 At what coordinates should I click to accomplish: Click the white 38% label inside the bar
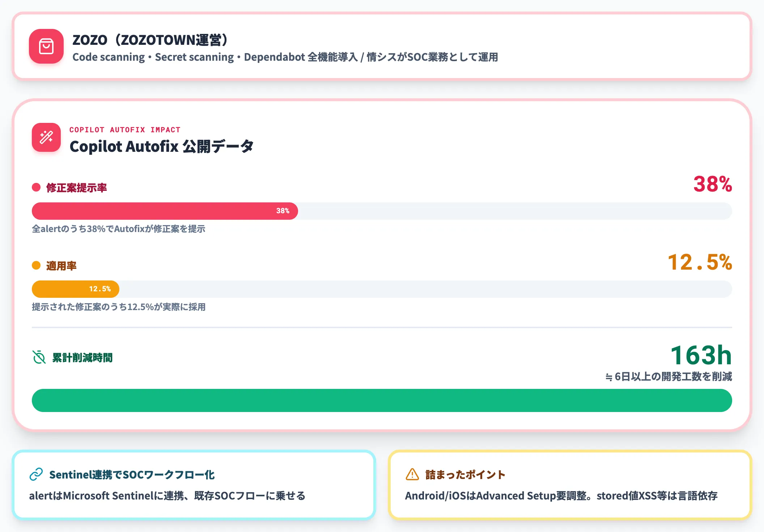pos(283,211)
